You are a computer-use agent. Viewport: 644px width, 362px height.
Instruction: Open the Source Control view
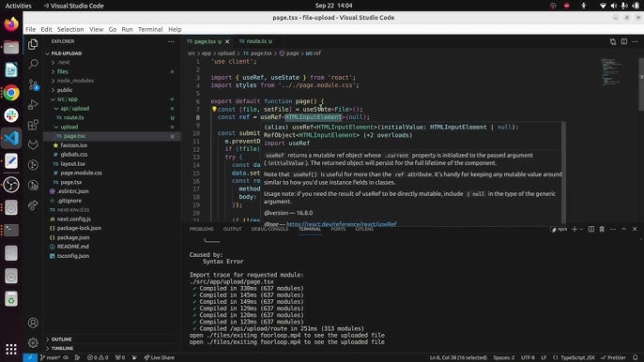33,84
